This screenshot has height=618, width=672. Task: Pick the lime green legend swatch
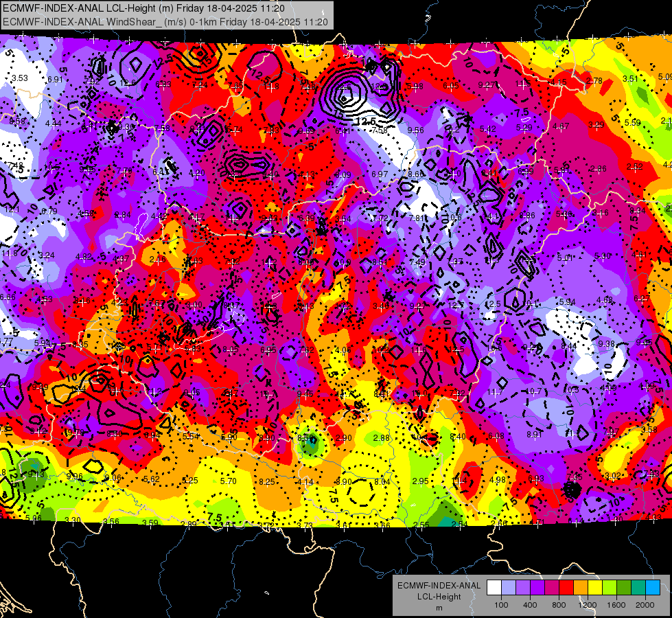click(x=610, y=588)
